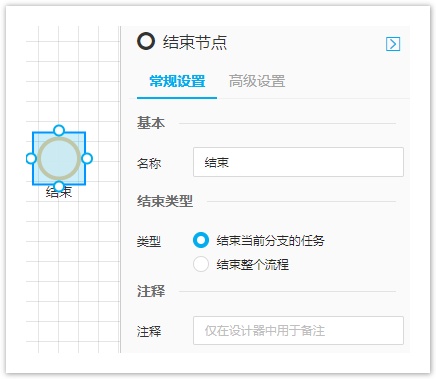Select the 结束 end node on canvas

[x=59, y=158]
